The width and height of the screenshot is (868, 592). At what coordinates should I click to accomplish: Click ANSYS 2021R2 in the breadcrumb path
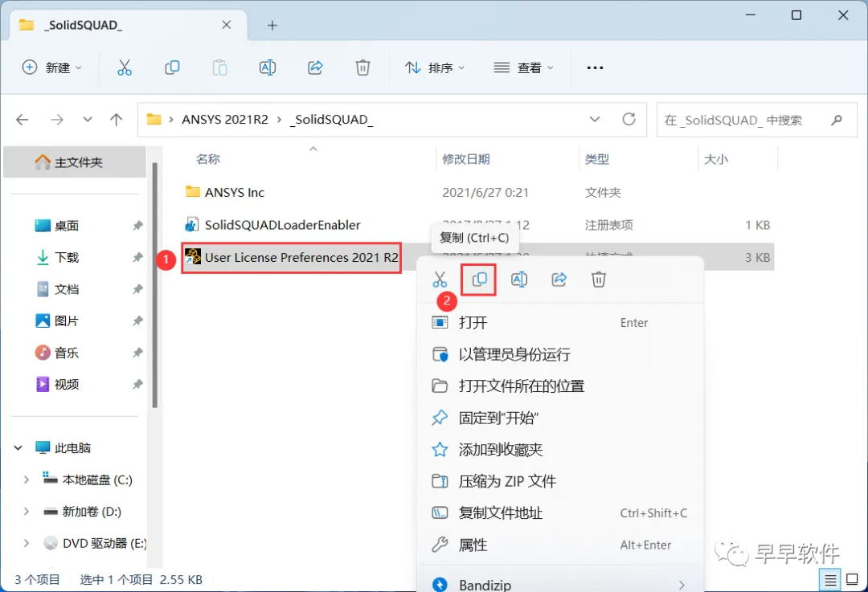tap(225, 120)
